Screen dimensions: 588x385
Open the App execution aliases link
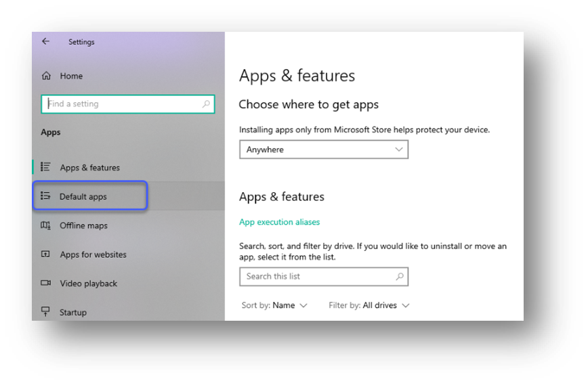click(279, 222)
